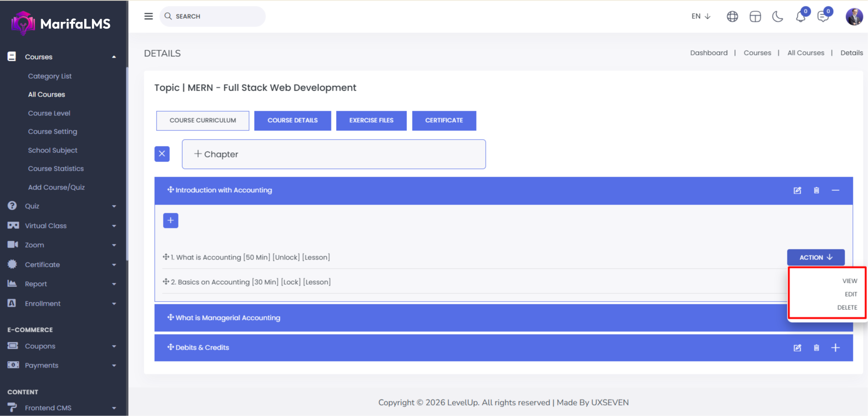Screen dimensions: 868x416
Task: Select EDIT from the action menu
Action: click(851, 294)
